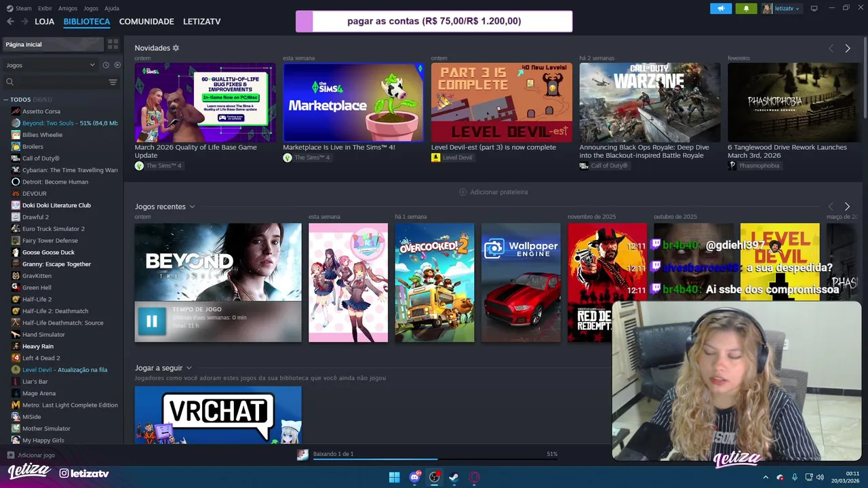Click the 'pagar as contas' donation goal bar

434,21
